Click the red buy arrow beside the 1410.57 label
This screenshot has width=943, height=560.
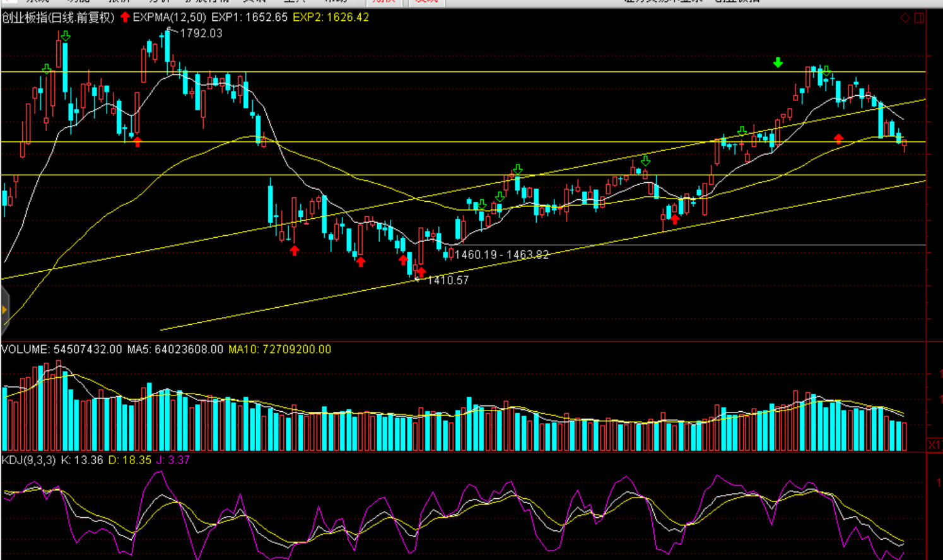point(421,272)
